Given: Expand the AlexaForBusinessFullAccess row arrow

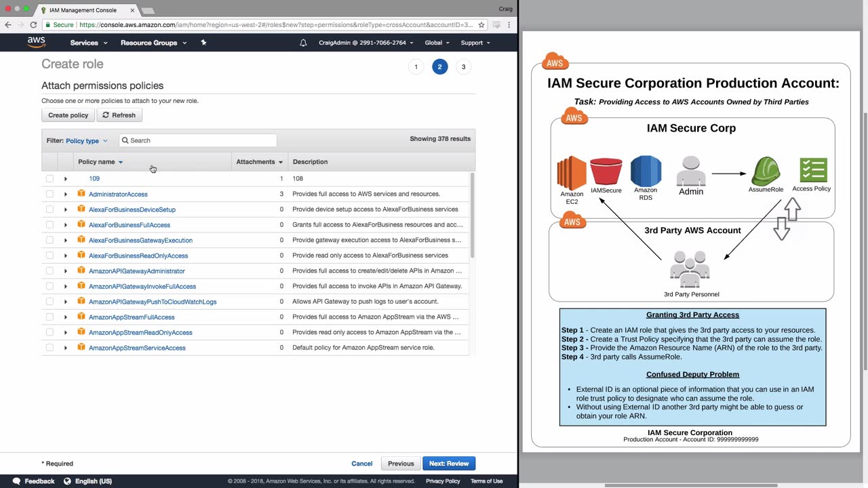Looking at the screenshot, I should pos(66,225).
